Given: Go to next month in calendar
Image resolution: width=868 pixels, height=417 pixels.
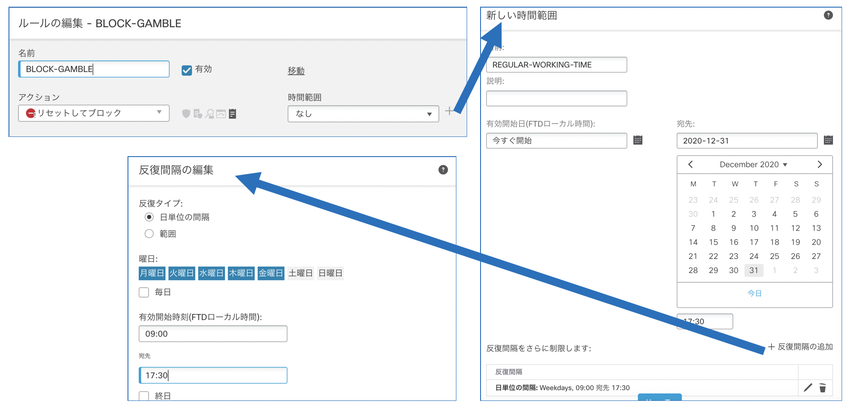Looking at the screenshot, I should tap(819, 165).
